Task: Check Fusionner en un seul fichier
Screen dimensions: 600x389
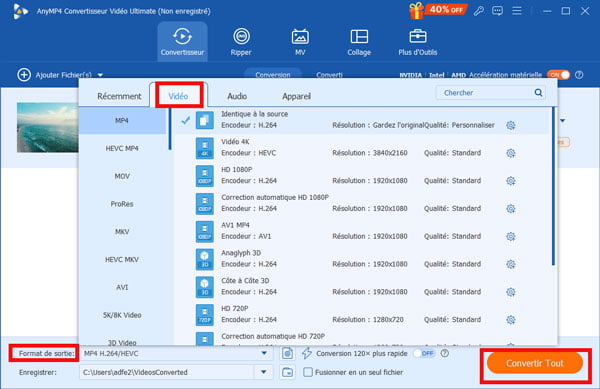Action: (308, 372)
